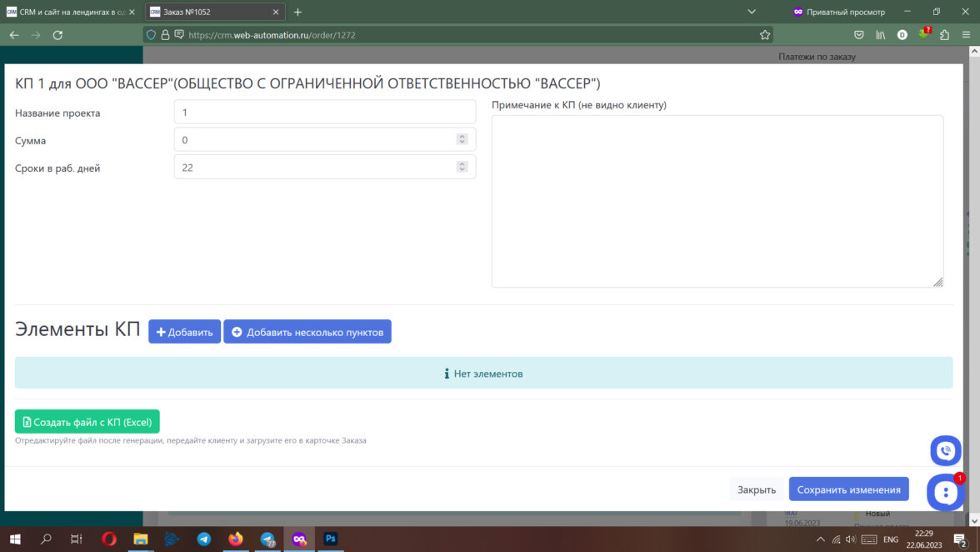Viewport: 980px width, 552px height.
Task: Open the chat widget with notification
Action: coord(946,493)
